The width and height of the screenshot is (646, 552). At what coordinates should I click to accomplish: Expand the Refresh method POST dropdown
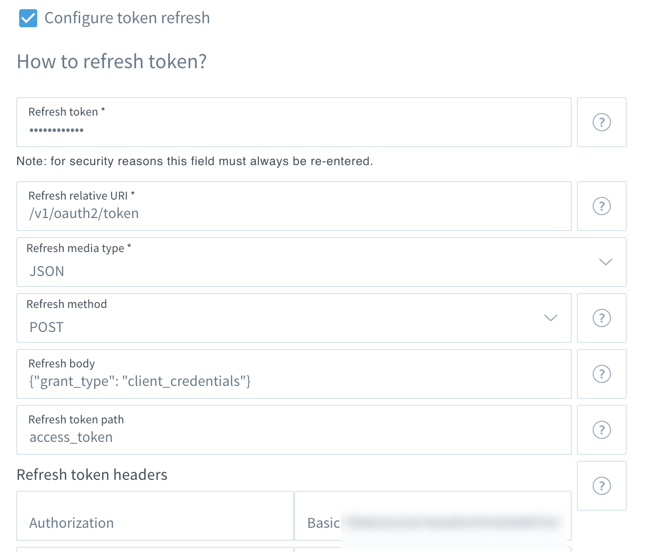click(x=294, y=318)
